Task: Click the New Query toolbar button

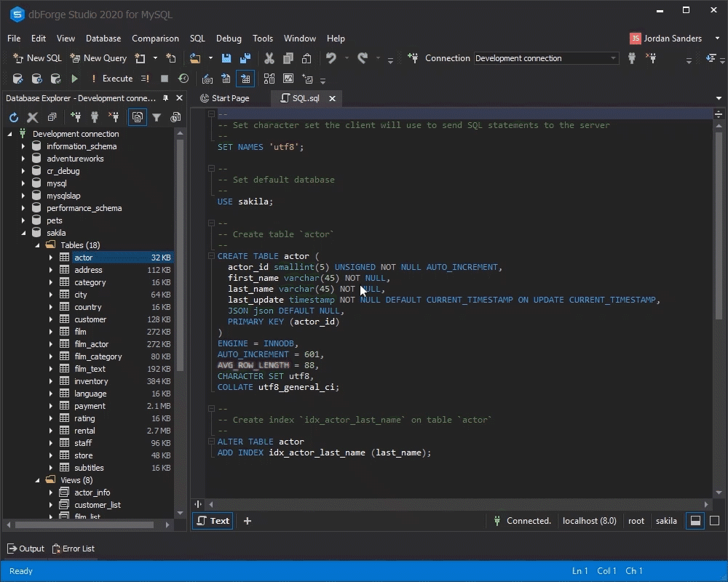Action: [98, 58]
